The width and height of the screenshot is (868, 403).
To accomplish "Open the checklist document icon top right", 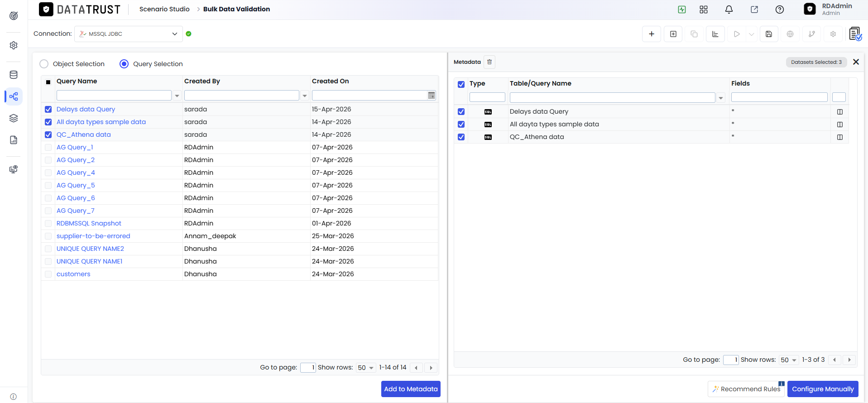I will (x=855, y=34).
